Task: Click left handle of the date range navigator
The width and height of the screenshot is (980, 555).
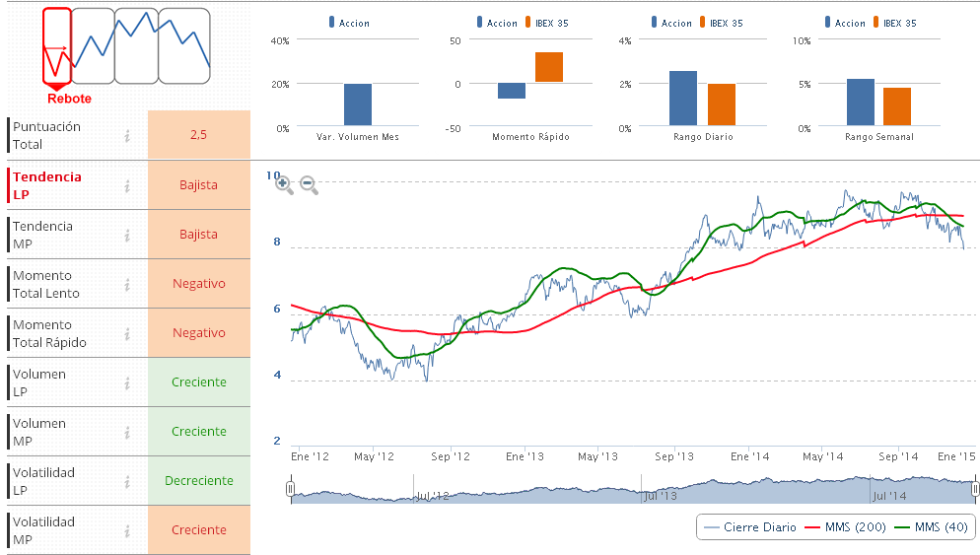Action: coord(291,489)
